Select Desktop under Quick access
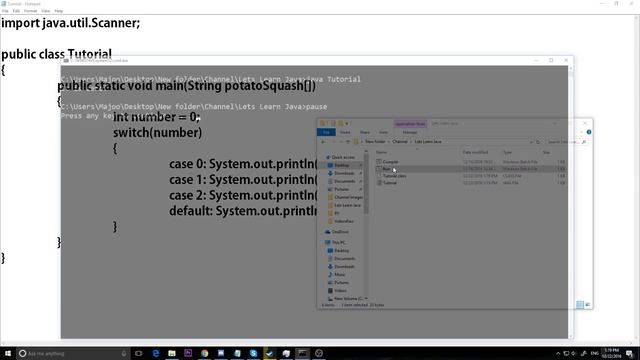The width and height of the screenshot is (640, 360). coord(342,165)
